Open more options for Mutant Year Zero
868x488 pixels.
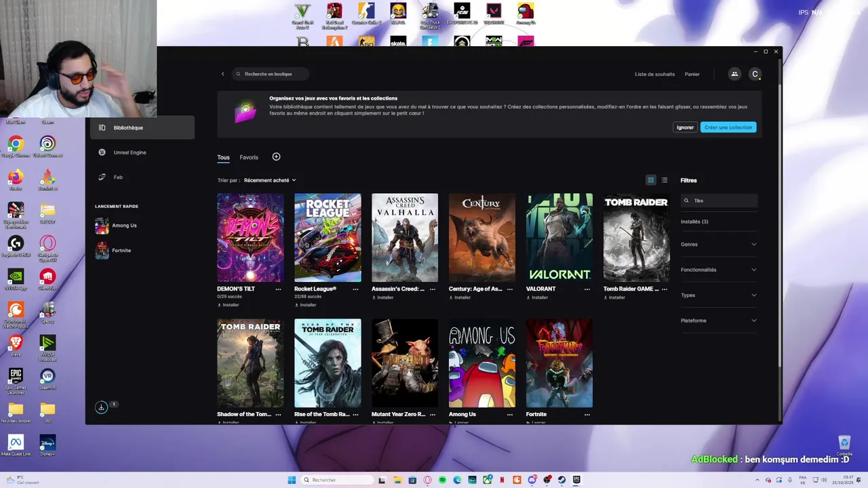(433, 414)
